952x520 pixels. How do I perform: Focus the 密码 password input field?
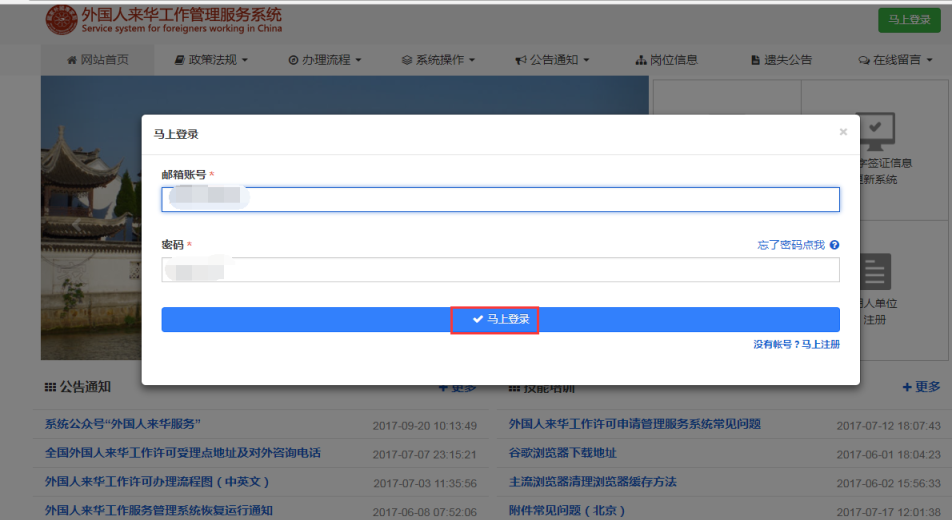click(500, 270)
